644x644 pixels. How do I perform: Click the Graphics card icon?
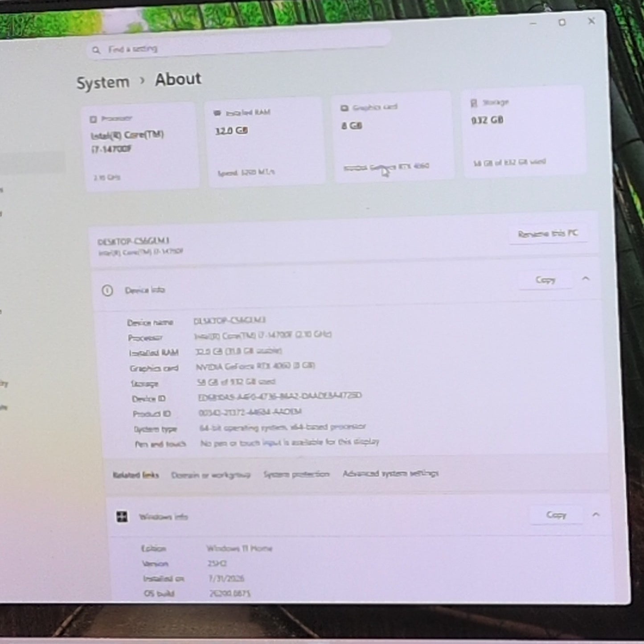tap(344, 108)
